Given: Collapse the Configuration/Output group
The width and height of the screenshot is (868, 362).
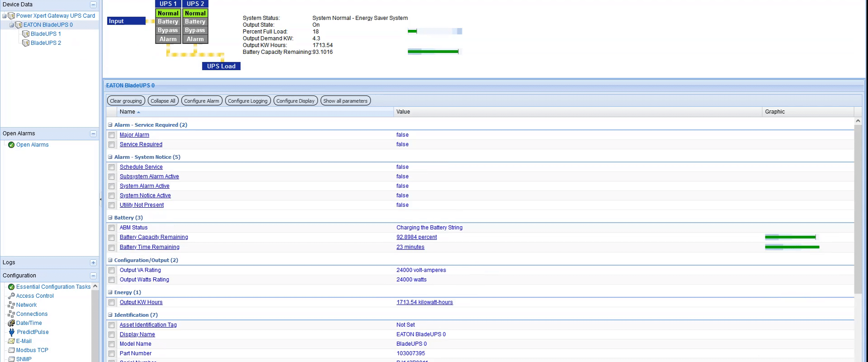Looking at the screenshot, I should click(110, 260).
